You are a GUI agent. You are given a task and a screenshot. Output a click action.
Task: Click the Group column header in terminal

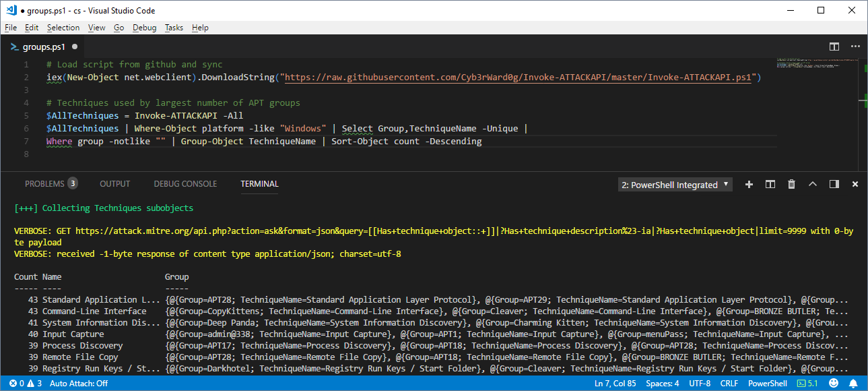(176, 277)
